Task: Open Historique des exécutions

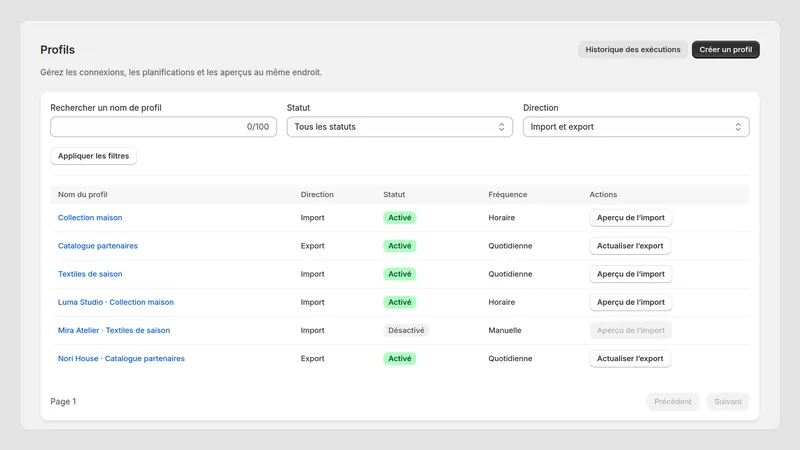Action: coord(633,49)
